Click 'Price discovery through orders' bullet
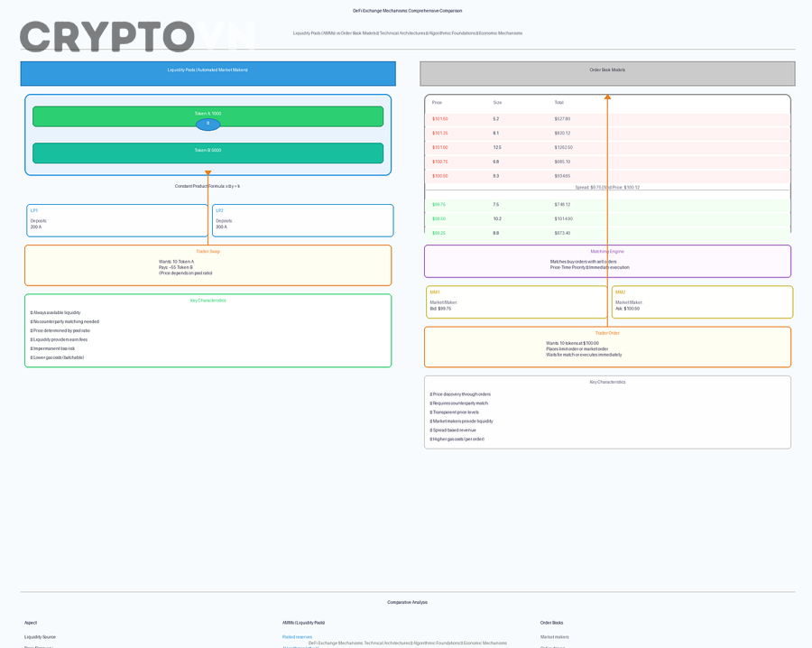 point(460,394)
